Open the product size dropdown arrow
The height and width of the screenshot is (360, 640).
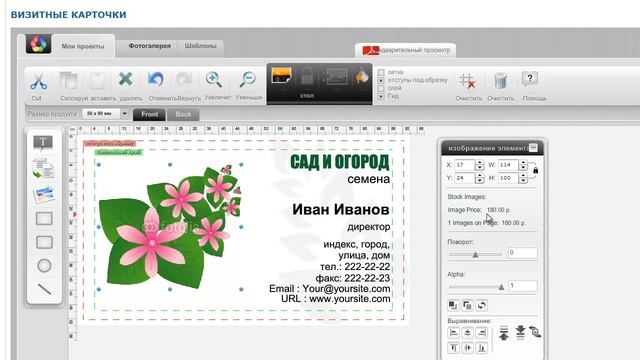[124, 114]
